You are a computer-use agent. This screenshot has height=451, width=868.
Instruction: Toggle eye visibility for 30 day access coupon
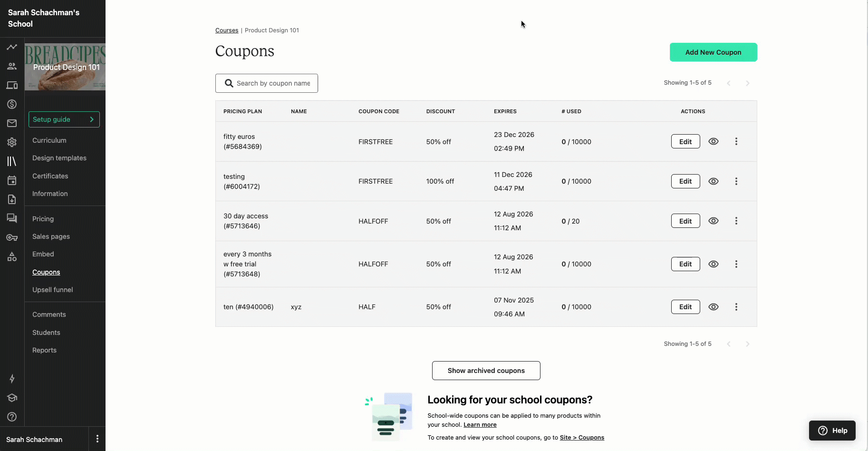coord(714,221)
